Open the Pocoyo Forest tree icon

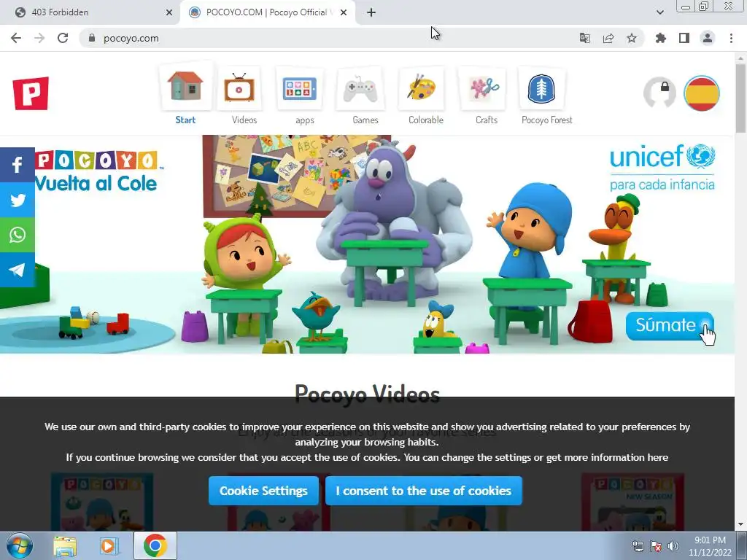pyautogui.click(x=541, y=88)
